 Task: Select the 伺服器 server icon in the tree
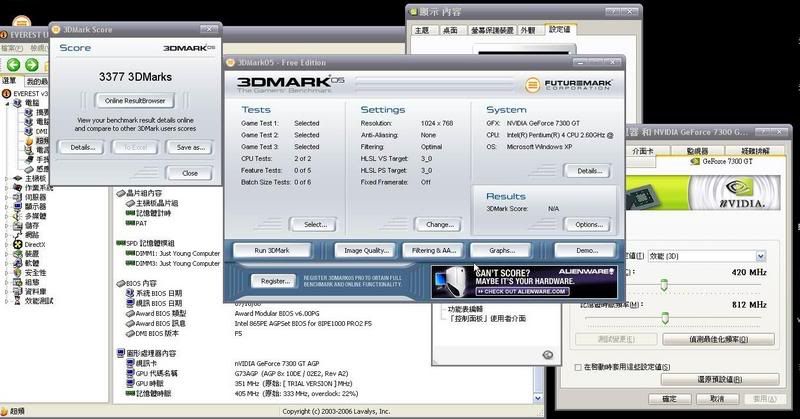point(18,197)
